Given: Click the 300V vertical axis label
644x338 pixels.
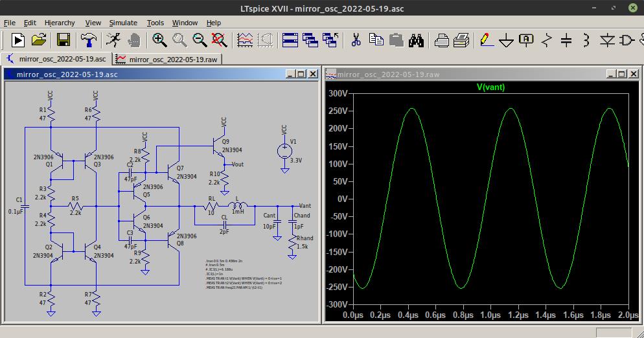Looking at the screenshot, I should click(x=338, y=94).
